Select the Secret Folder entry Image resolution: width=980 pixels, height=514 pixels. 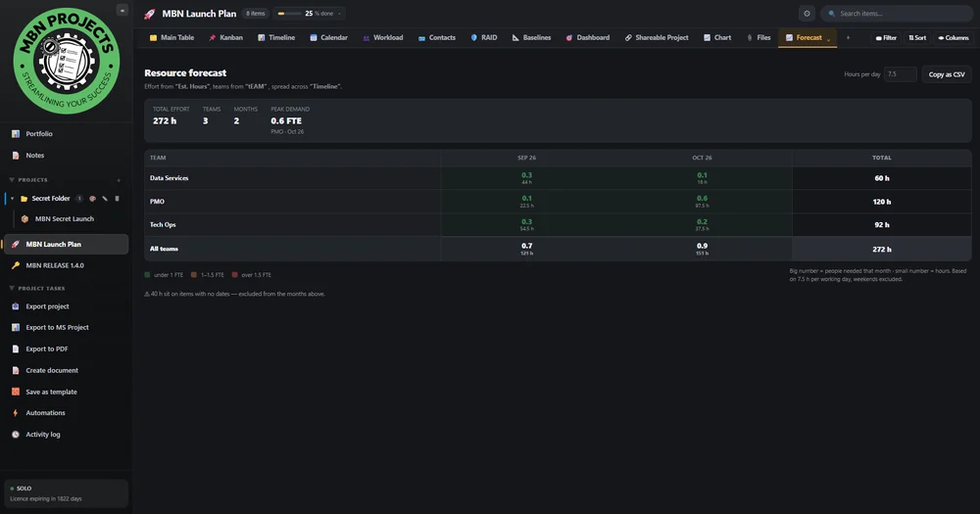coord(51,199)
